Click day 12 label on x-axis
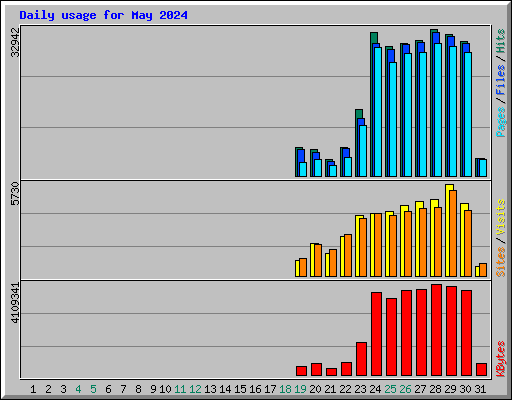Image resolution: width=512 pixels, height=400 pixels. (x=195, y=389)
